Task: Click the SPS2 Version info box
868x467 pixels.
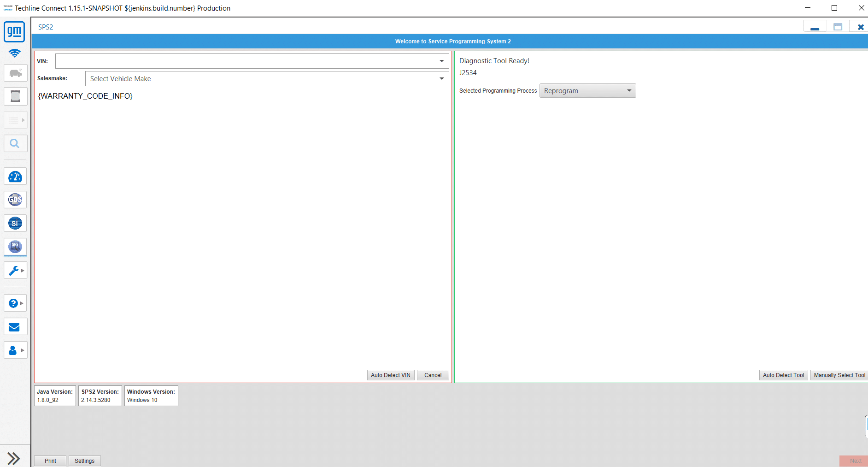Action: 100,396
